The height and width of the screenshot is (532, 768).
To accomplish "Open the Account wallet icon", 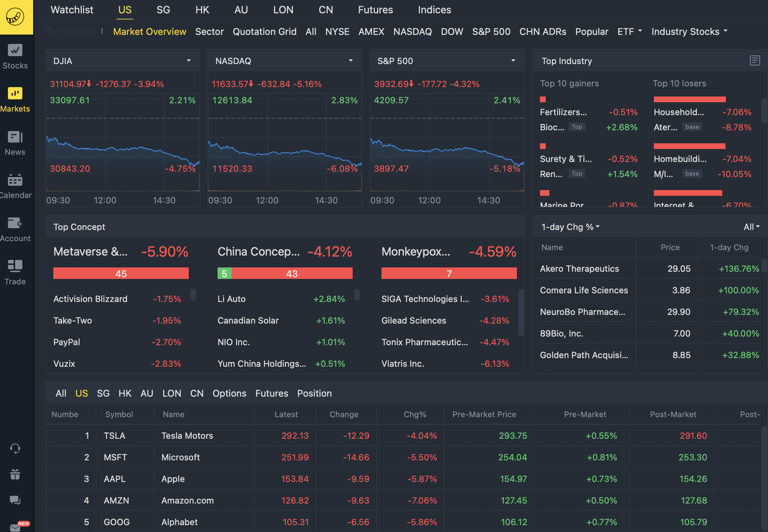I will click(x=15, y=223).
